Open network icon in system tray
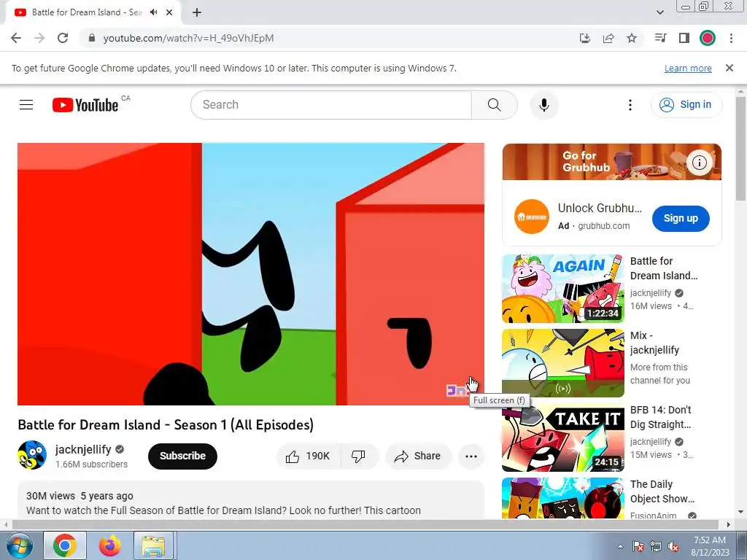The height and width of the screenshot is (560, 747). pos(656,547)
